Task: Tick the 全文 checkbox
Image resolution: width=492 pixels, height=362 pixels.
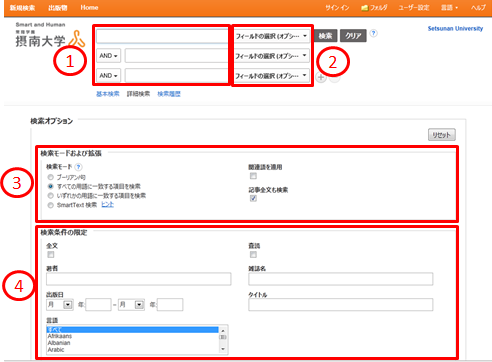Action: pos(51,255)
